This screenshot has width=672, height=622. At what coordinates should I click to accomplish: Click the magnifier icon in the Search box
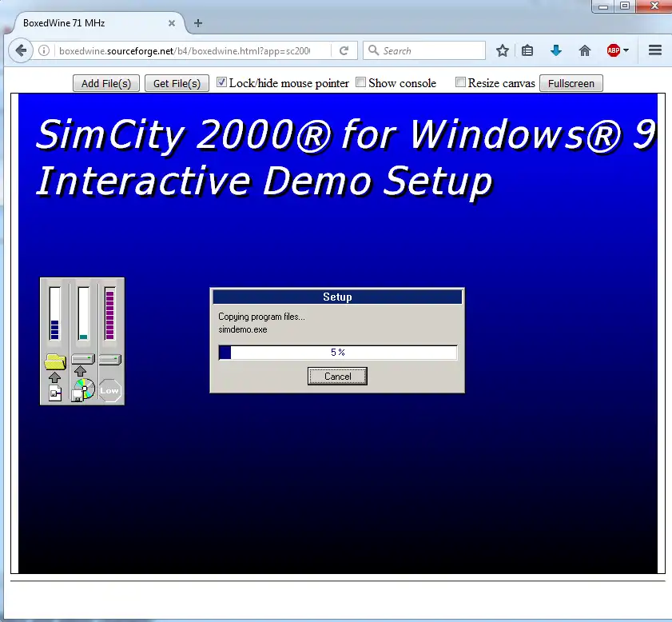click(x=373, y=50)
